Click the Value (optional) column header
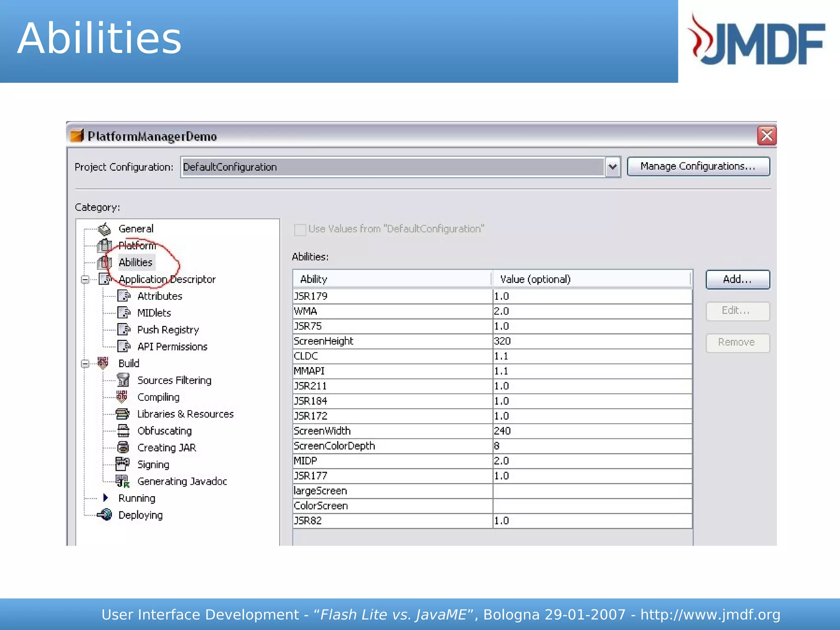Viewport: 840px width, 630px height. (x=591, y=279)
